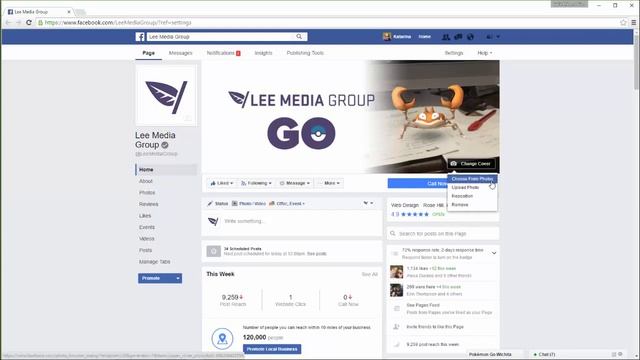Reload the page with browser refresh icon
640x360 pixels.
[x=29, y=22]
